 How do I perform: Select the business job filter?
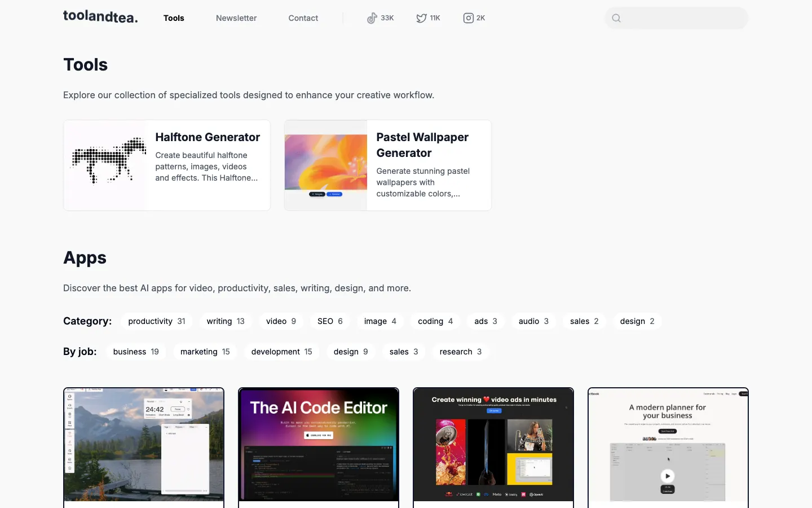[136, 352]
